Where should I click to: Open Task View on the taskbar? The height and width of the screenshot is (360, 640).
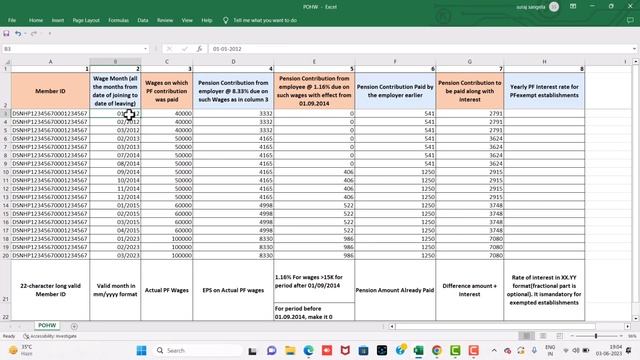pyautogui.click(x=253, y=351)
